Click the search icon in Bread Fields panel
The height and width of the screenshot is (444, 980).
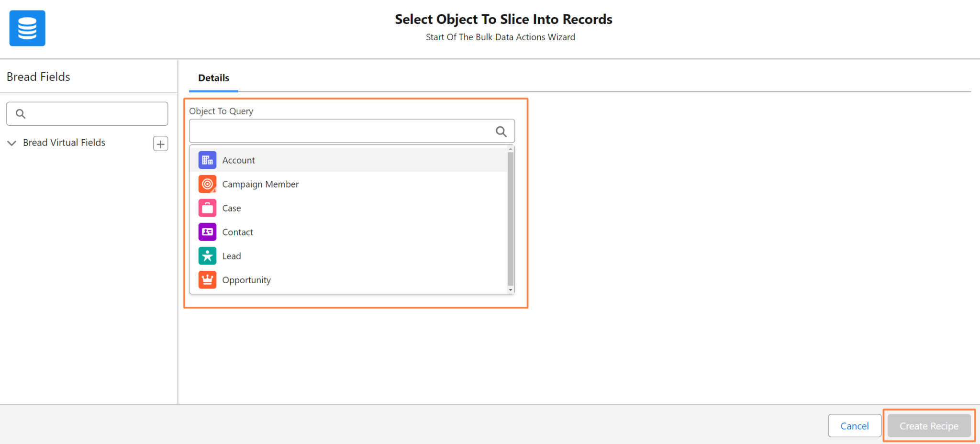(x=20, y=113)
